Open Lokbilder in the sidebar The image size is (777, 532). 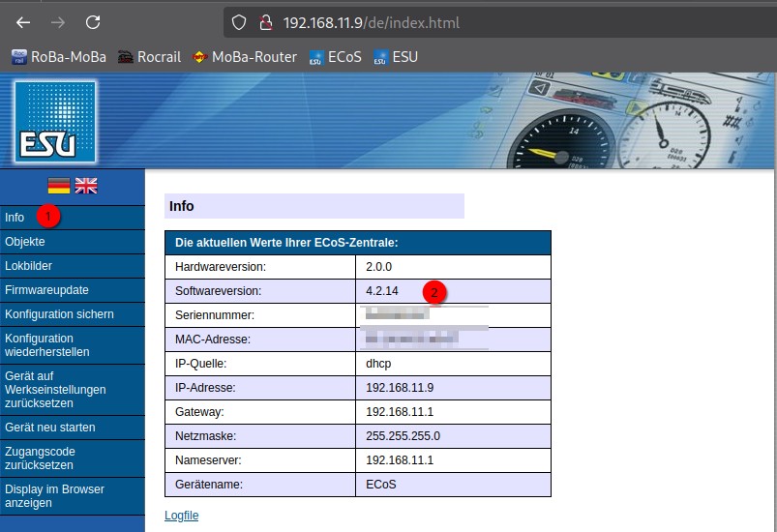tap(28, 266)
